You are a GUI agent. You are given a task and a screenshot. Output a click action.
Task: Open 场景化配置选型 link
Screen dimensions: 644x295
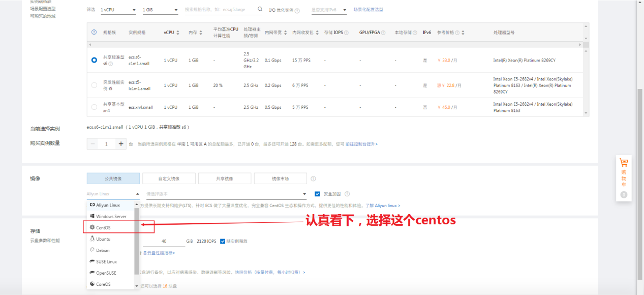click(x=369, y=10)
